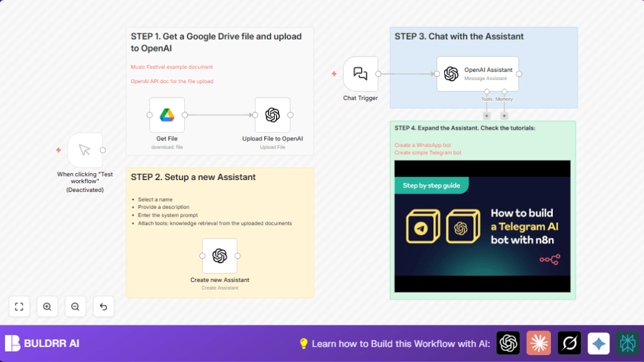Open the OpenAI Assistant node
The width and height of the screenshot is (644, 362).
coord(478,74)
